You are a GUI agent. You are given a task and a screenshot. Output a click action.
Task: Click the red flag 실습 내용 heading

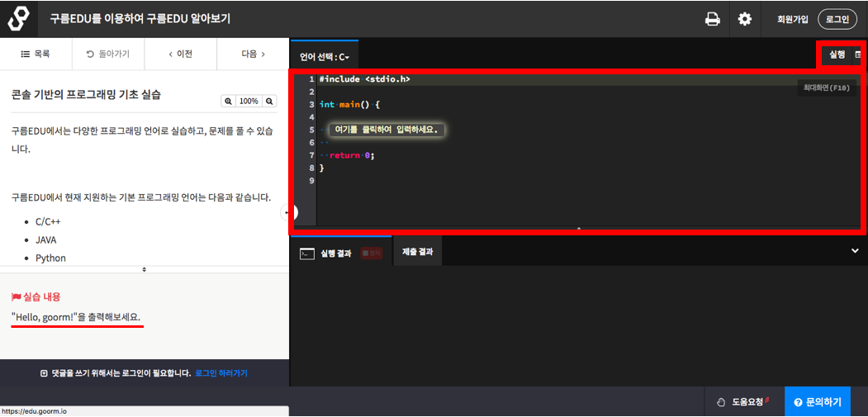point(36,296)
